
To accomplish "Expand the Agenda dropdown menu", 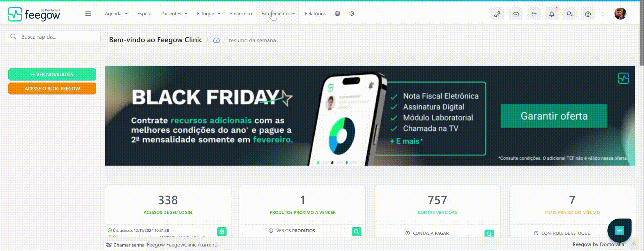I will click(116, 14).
